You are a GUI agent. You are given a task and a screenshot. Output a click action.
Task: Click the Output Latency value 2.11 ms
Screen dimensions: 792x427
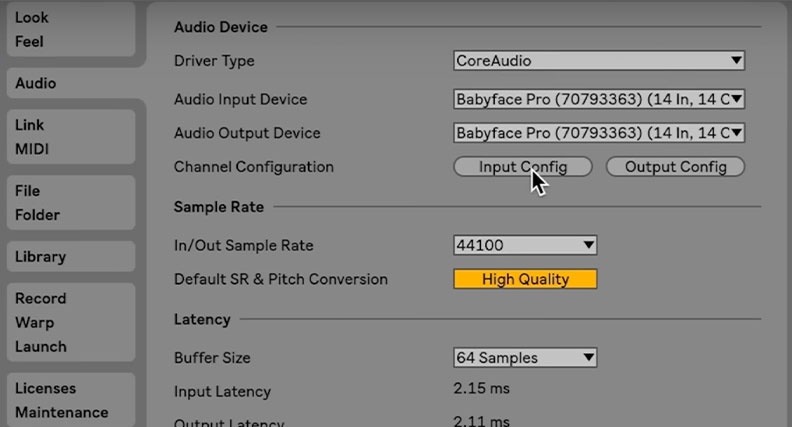pyautogui.click(x=482, y=421)
